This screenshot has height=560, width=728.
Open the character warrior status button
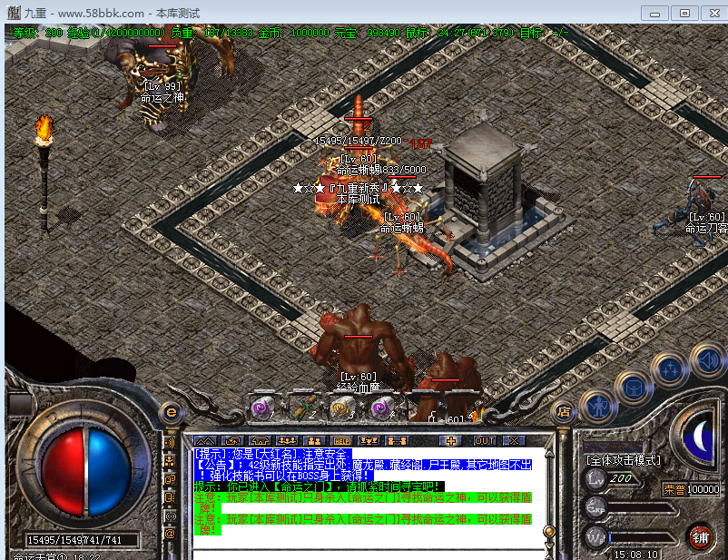(599, 407)
